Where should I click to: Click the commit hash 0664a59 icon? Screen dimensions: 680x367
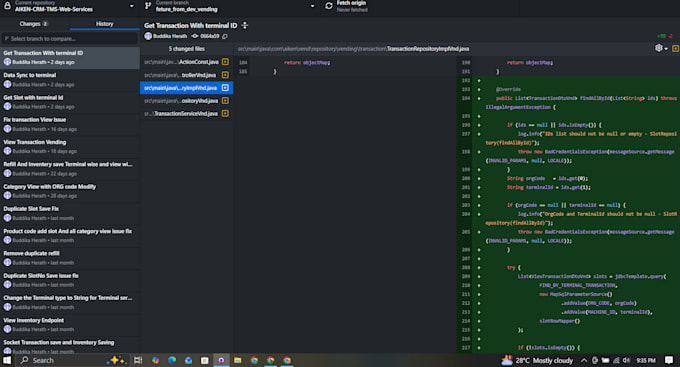195,36
